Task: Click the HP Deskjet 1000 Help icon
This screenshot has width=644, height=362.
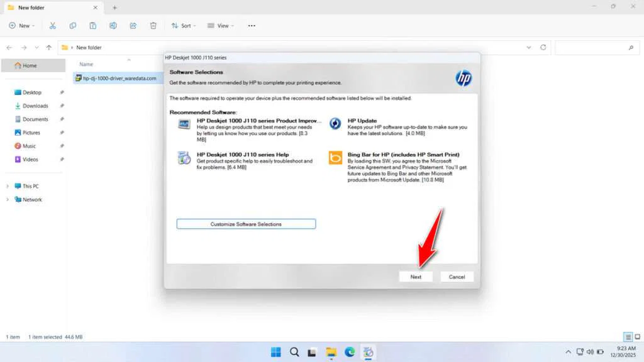Action: 184,158
